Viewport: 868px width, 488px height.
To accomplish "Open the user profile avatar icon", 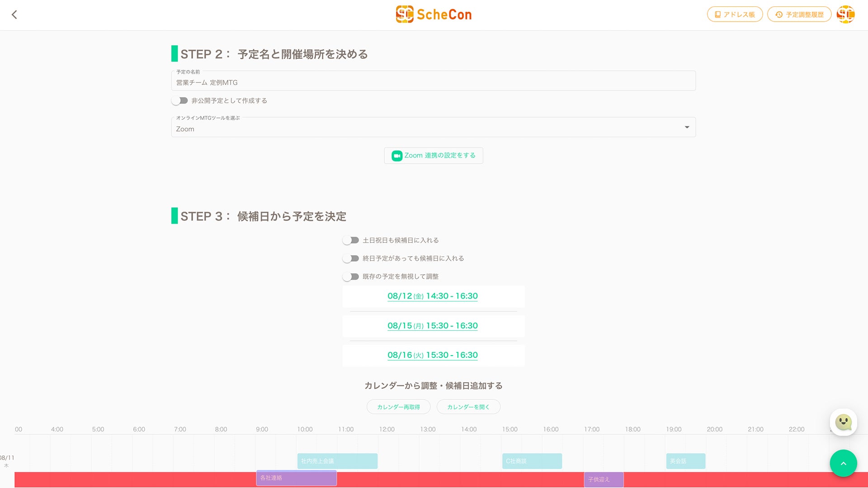I will coord(845,14).
